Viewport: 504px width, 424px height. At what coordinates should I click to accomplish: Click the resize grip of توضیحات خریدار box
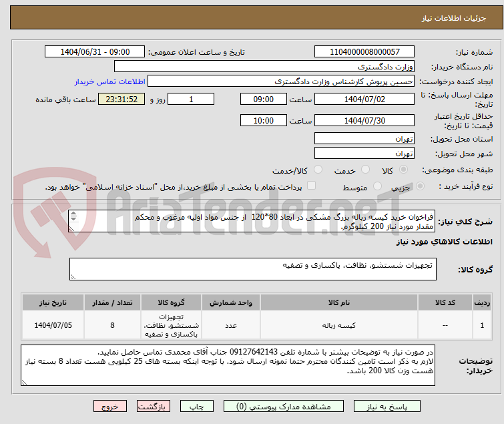[x=24, y=382]
